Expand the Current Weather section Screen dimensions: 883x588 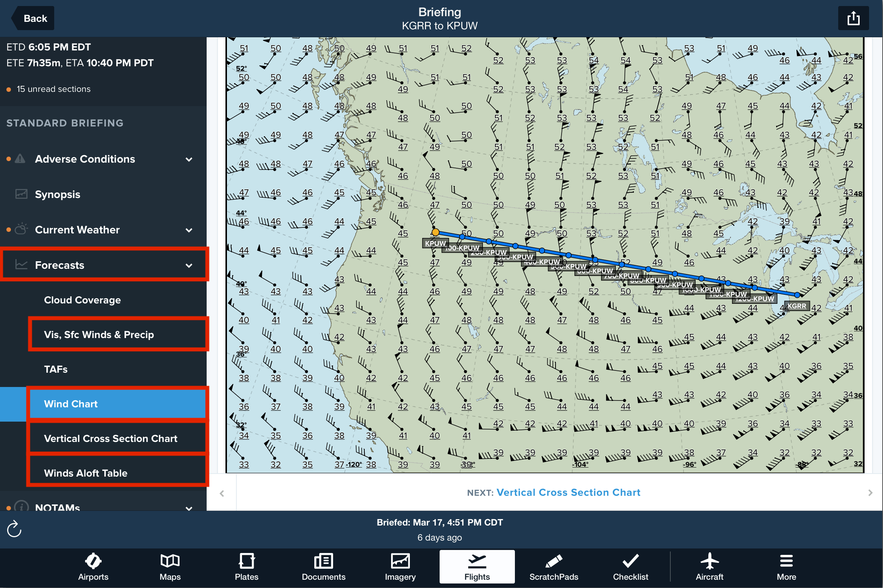[189, 230]
